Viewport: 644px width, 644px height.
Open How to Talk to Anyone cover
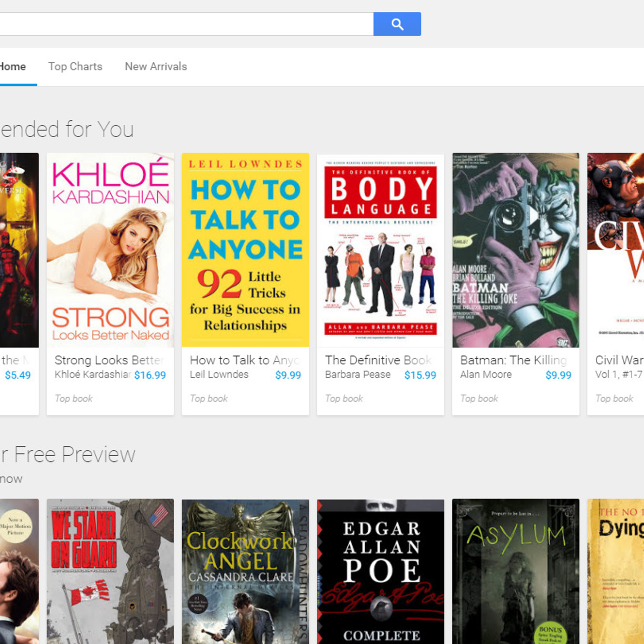(246, 250)
